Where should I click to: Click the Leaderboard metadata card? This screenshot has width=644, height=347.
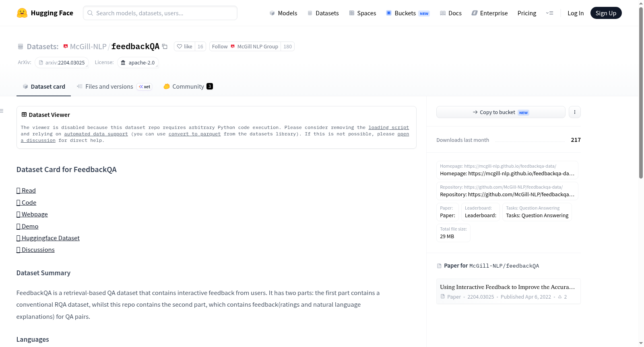pyautogui.click(x=481, y=212)
